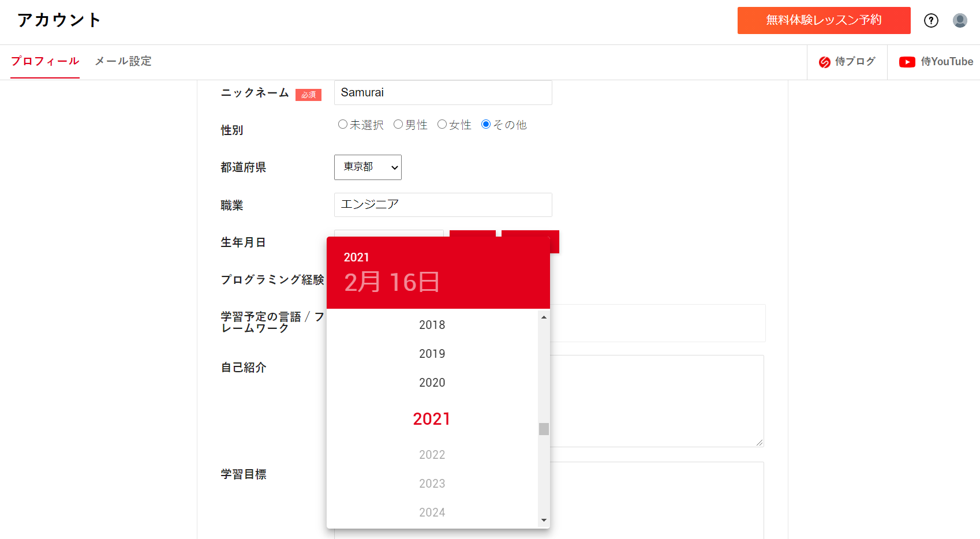Select the 女性 gender radio button
The image size is (980, 539).
coord(442,124)
